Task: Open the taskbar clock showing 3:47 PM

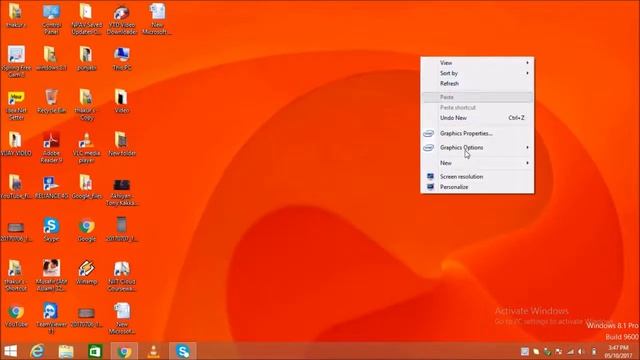Action: (x=618, y=351)
